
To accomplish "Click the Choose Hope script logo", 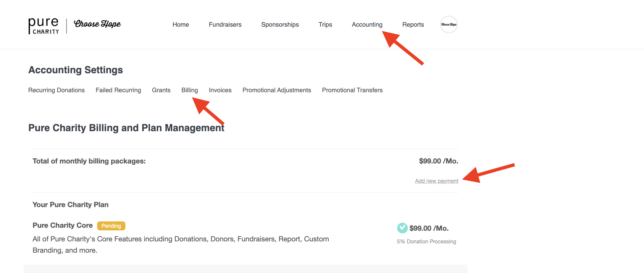I will point(97,24).
